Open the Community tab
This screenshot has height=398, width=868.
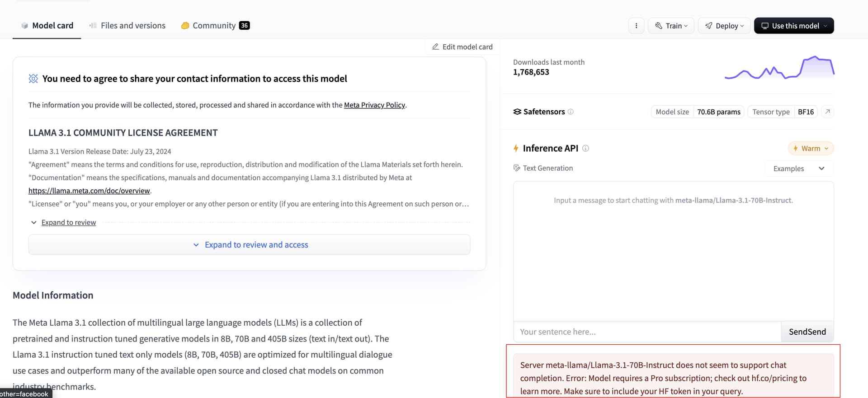215,26
